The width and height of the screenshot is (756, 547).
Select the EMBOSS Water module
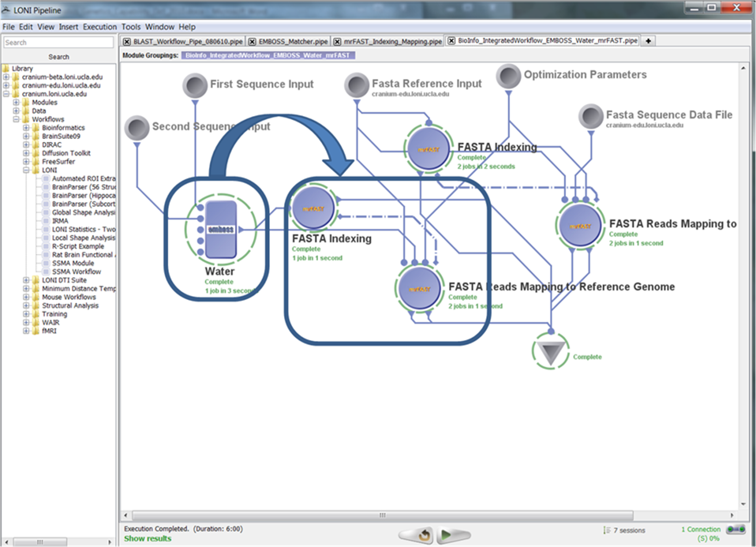pos(221,229)
